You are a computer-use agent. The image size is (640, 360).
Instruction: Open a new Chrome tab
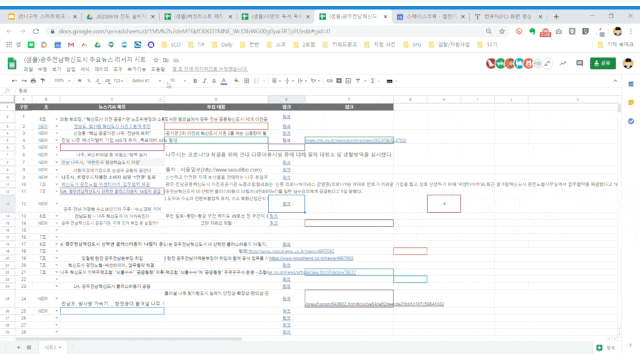coord(556,17)
